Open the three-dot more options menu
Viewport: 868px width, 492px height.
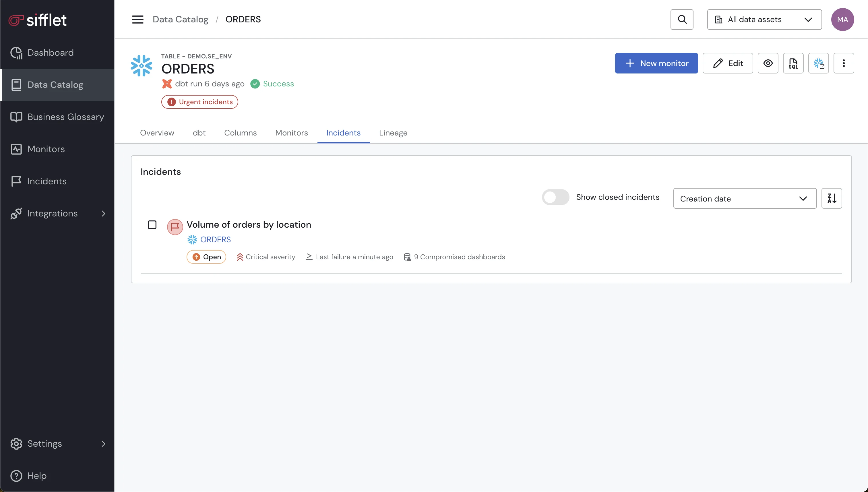click(844, 63)
